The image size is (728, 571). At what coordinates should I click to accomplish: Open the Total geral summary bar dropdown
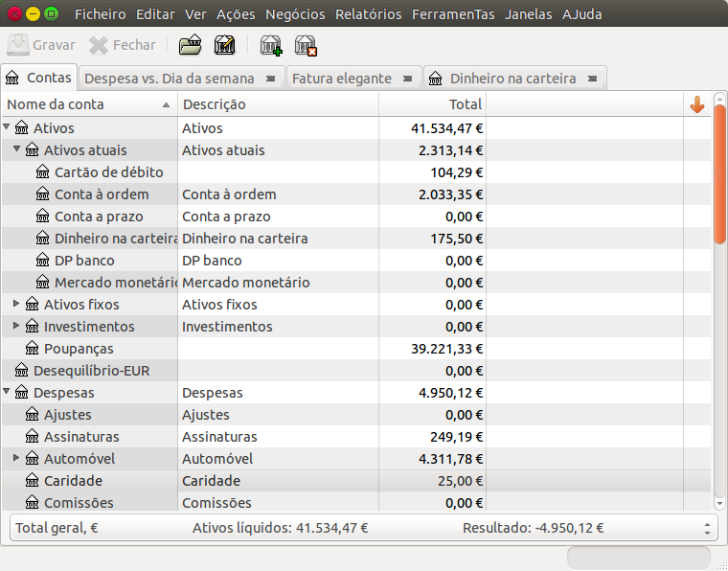707,528
